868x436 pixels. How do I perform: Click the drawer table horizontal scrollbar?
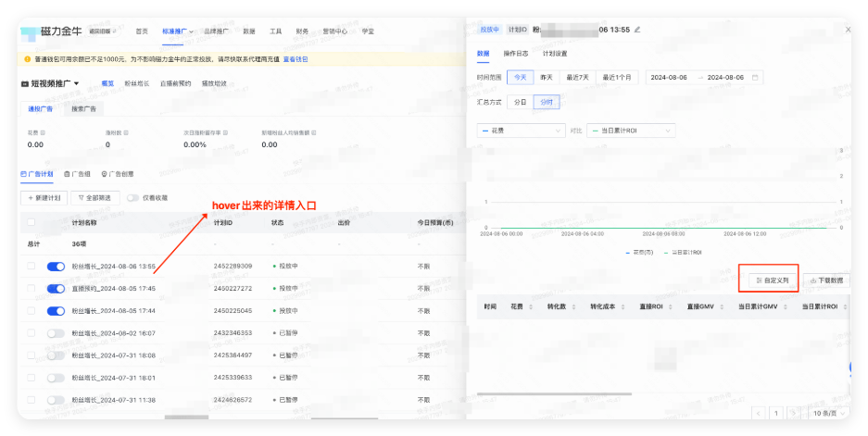tap(554, 394)
